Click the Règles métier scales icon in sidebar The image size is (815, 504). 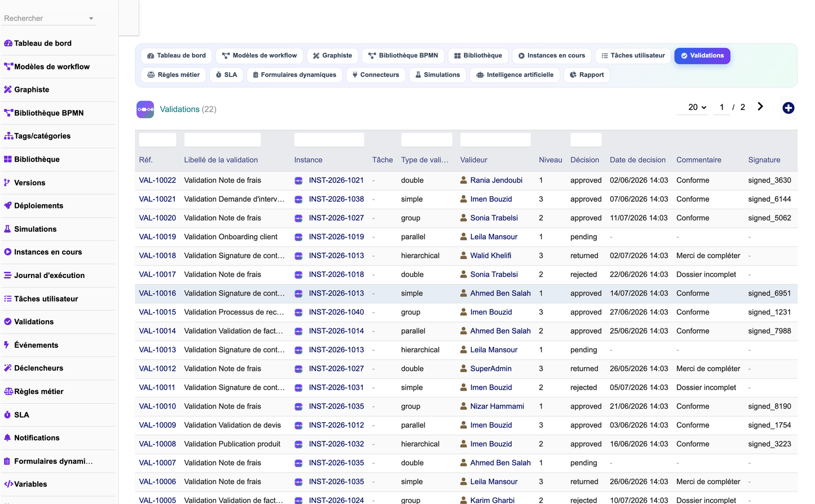[8, 391]
